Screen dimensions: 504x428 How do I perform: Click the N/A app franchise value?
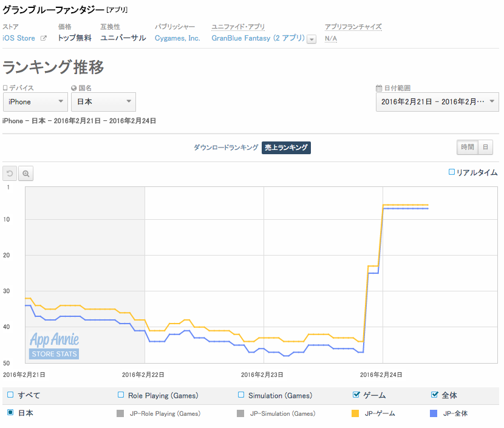[331, 39]
